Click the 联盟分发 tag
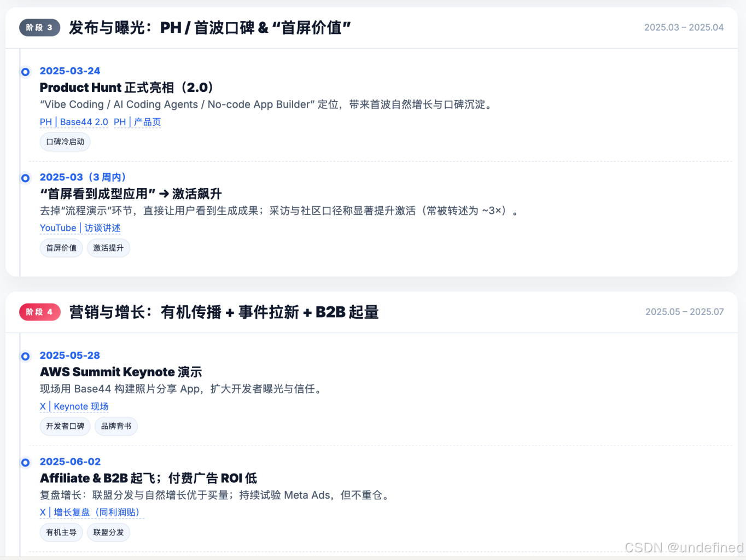 click(108, 532)
